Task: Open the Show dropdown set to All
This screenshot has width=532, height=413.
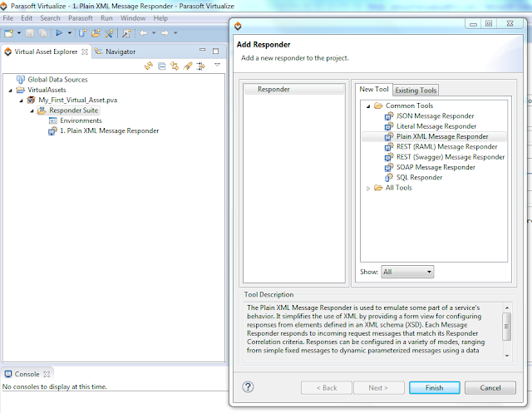Action: 407,272
